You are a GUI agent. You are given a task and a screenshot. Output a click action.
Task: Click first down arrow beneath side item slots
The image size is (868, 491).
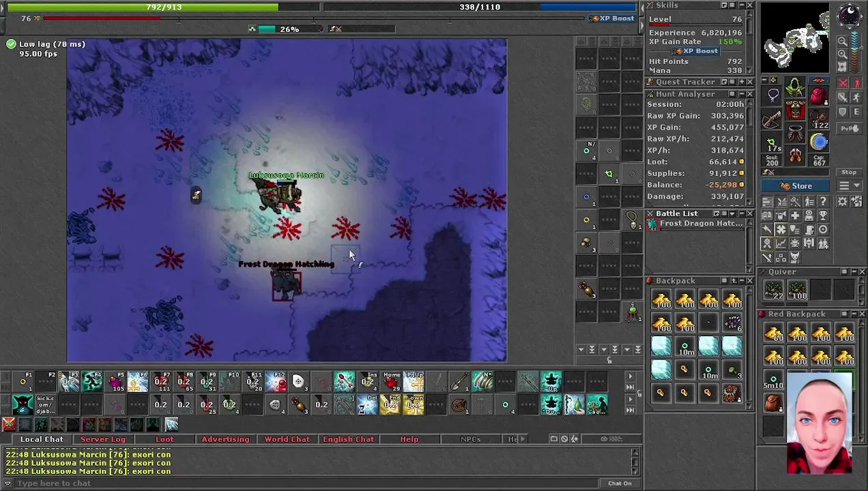point(581,349)
